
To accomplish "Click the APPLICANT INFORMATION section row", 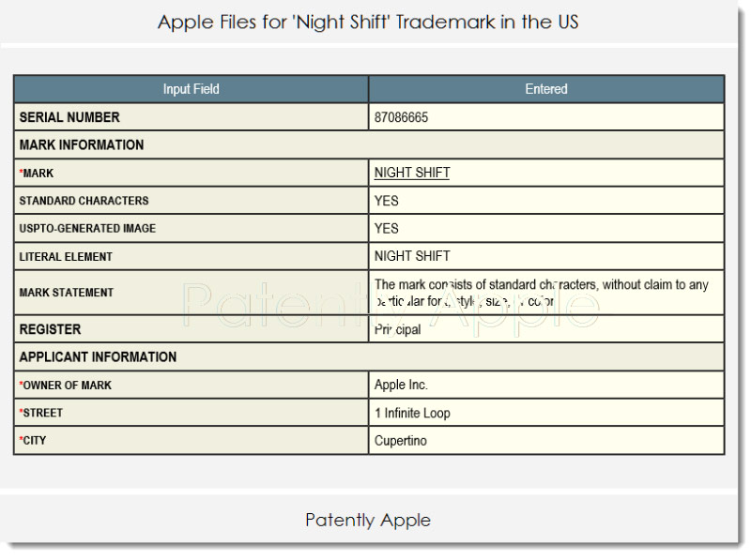I will tap(369, 357).
